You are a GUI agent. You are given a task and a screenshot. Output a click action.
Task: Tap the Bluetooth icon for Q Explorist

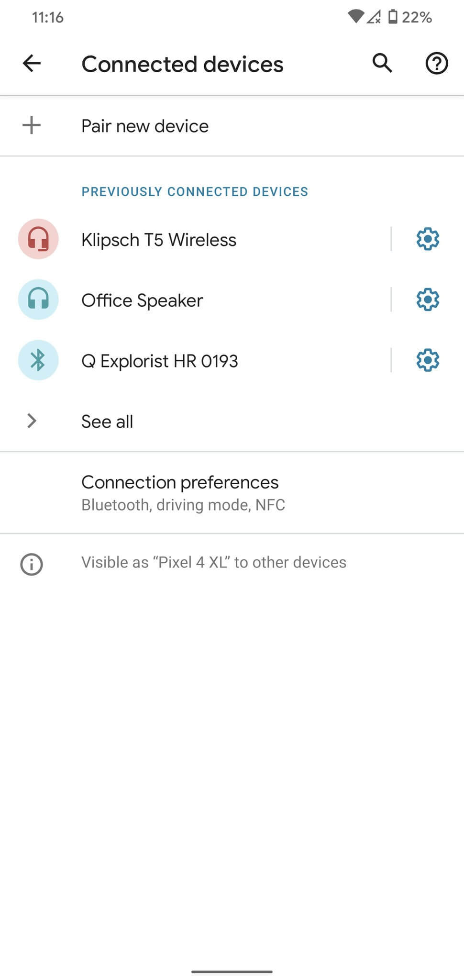(x=38, y=360)
